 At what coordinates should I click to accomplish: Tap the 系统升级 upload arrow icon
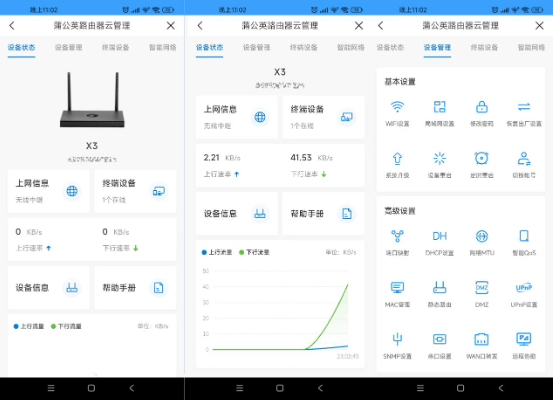click(x=397, y=158)
